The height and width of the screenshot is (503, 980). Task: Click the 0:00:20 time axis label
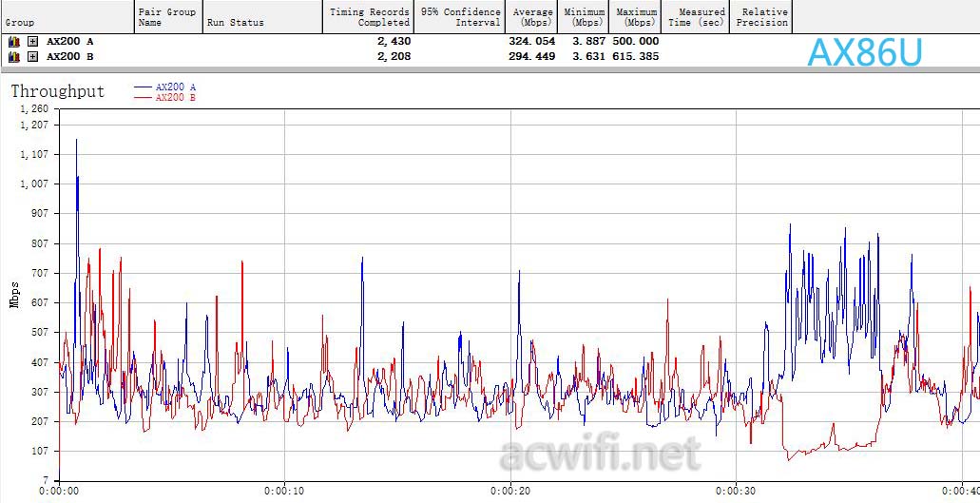tap(510, 492)
